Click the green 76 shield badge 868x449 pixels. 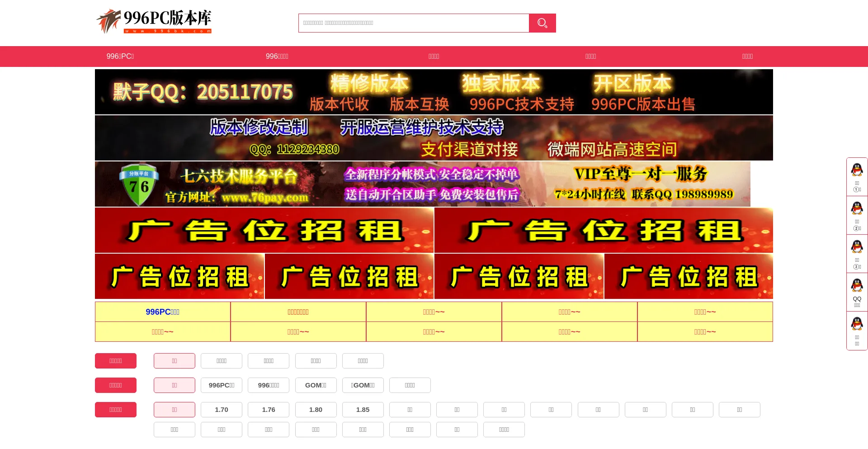139,184
